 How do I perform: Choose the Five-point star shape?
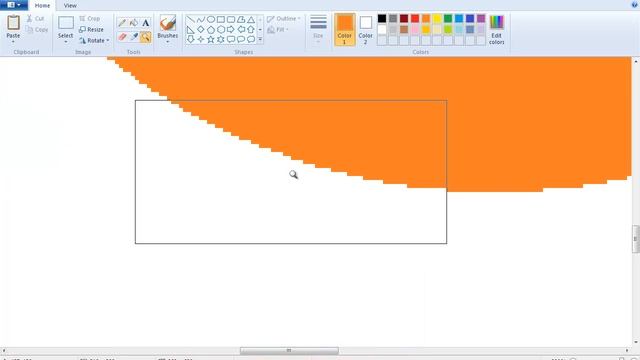[211, 39]
